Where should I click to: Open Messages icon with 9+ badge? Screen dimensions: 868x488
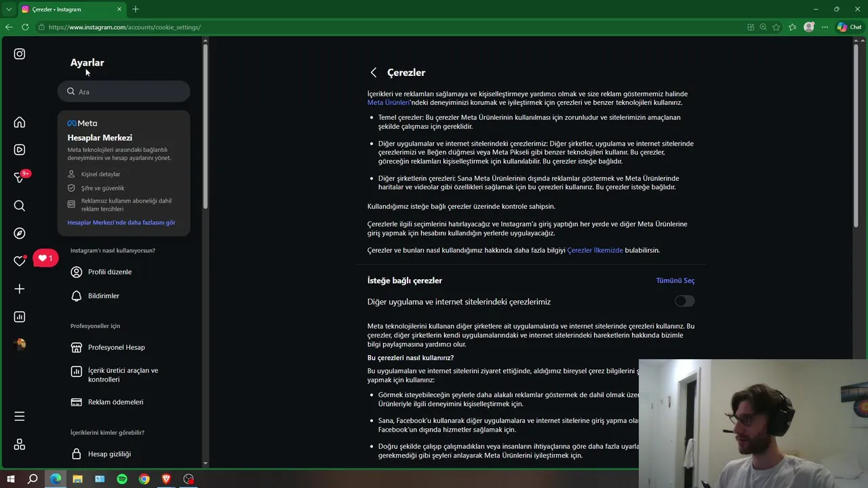tap(20, 177)
